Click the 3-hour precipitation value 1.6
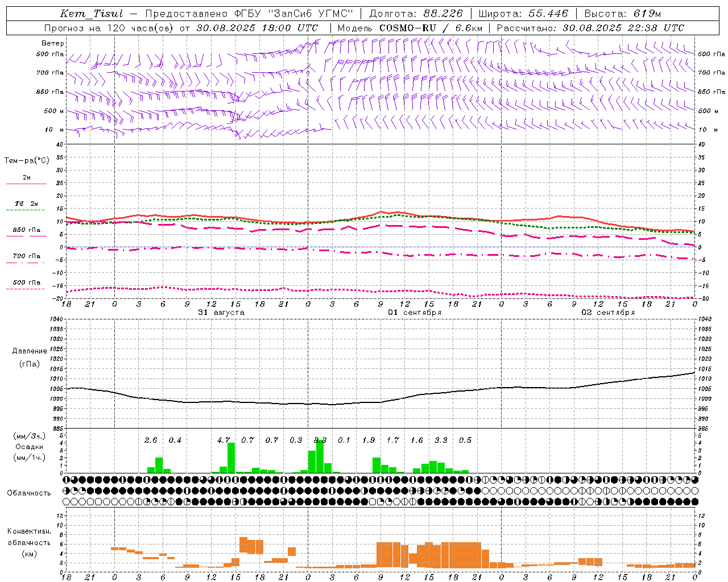The width and height of the screenshot is (728, 582). click(417, 440)
